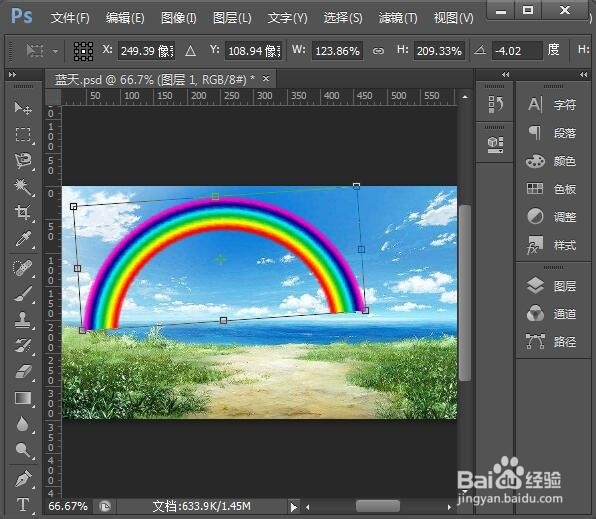
Task: Open the 编辑(E) menu
Action: pyautogui.click(x=125, y=17)
